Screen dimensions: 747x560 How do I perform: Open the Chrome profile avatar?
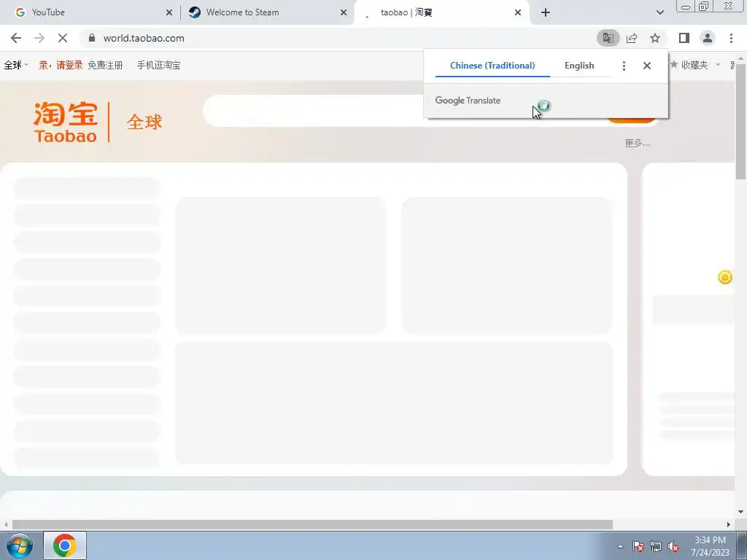pos(708,38)
